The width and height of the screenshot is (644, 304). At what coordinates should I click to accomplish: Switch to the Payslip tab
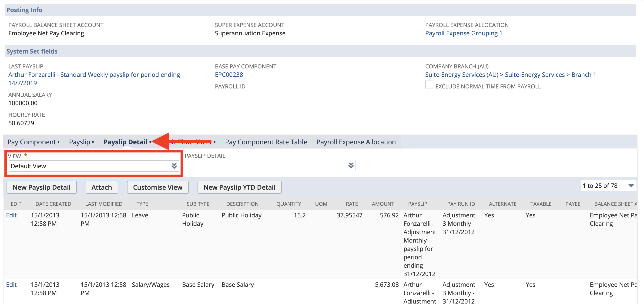coord(79,142)
